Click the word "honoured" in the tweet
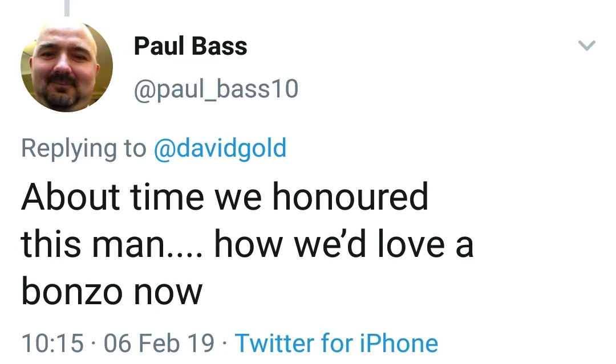The width and height of the screenshot is (616, 364). pyautogui.click(x=350, y=197)
